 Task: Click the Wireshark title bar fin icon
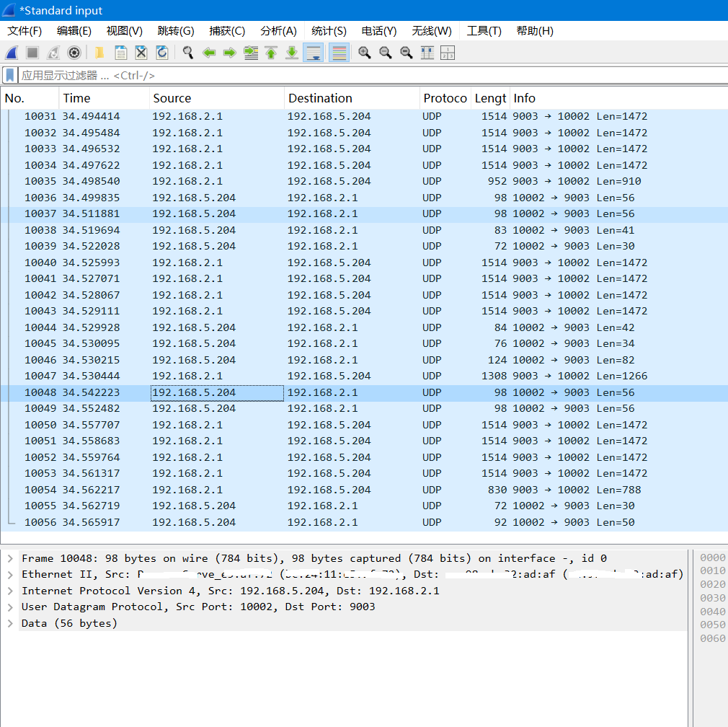pyautogui.click(x=9, y=10)
